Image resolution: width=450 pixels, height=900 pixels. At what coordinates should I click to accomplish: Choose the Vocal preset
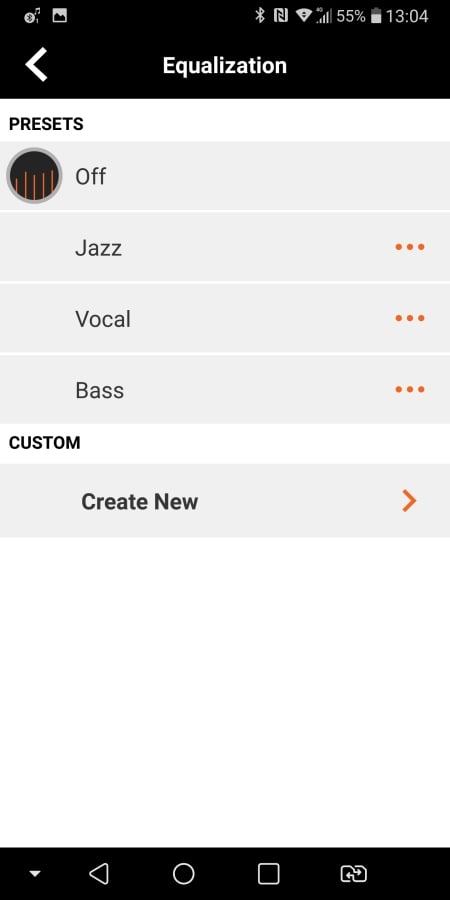click(x=225, y=319)
